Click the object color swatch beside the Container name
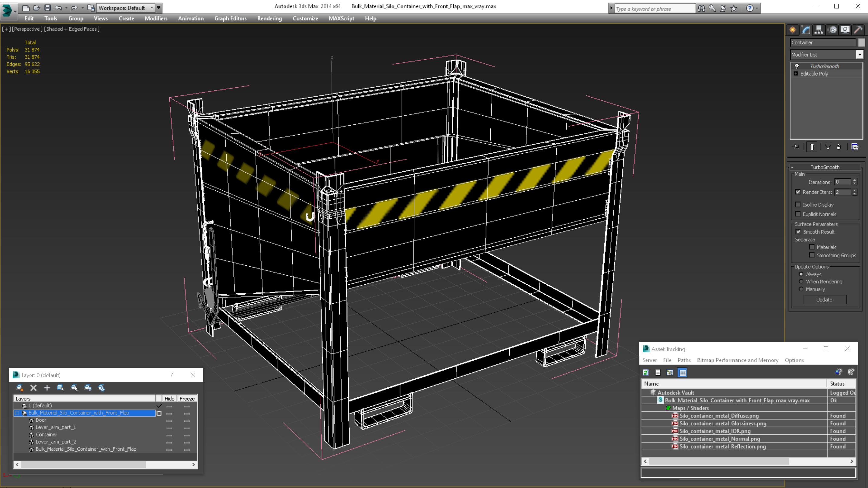868x488 pixels. pyautogui.click(x=862, y=42)
